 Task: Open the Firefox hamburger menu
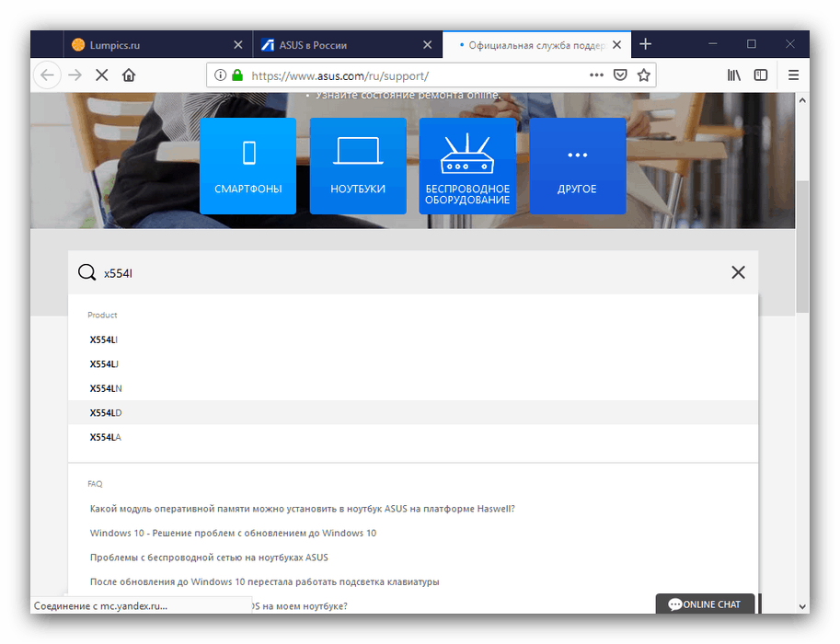[793, 75]
